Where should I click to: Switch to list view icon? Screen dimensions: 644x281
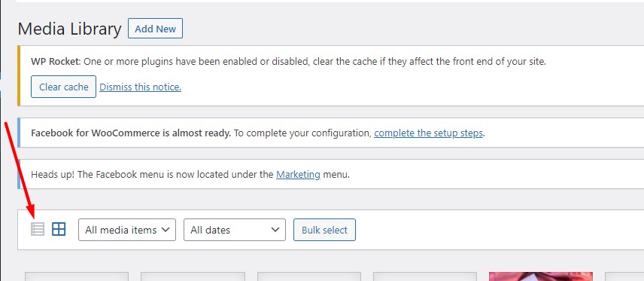pos(38,229)
